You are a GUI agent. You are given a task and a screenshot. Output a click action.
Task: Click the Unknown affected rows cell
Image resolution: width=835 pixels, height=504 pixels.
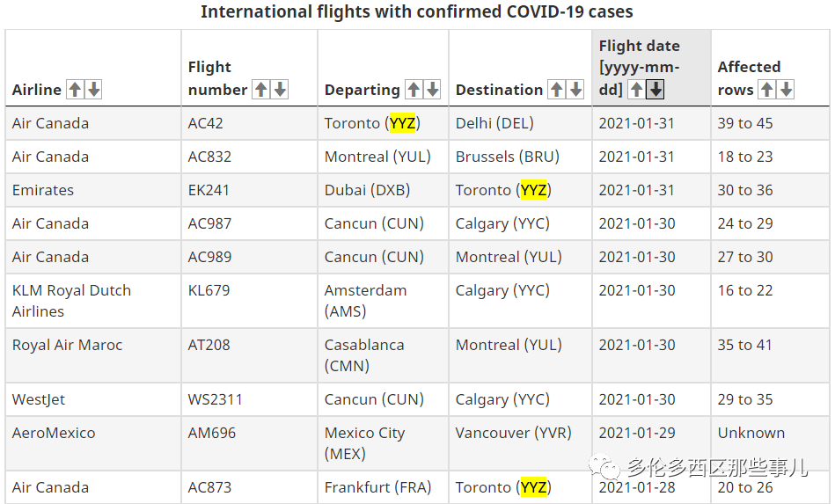[x=770, y=443]
